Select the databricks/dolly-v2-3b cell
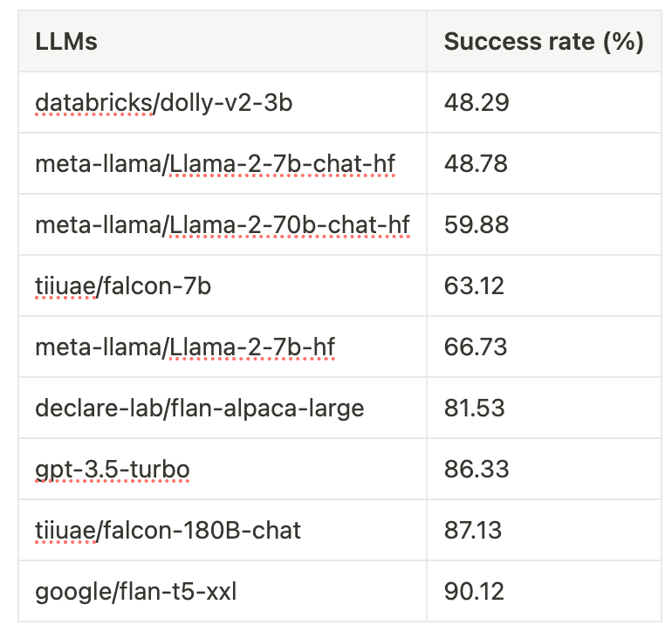Image resolution: width=672 pixels, height=632 pixels. (x=163, y=103)
